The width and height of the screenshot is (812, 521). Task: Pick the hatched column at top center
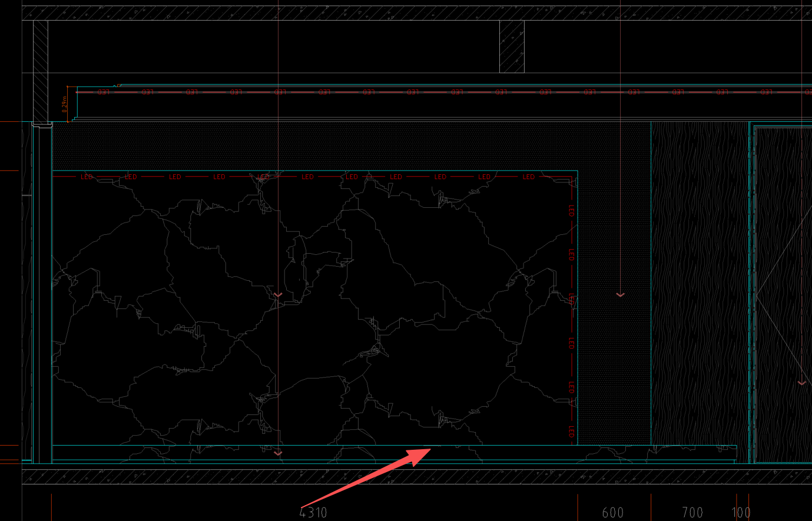pyautogui.click(x=512, y=47)
